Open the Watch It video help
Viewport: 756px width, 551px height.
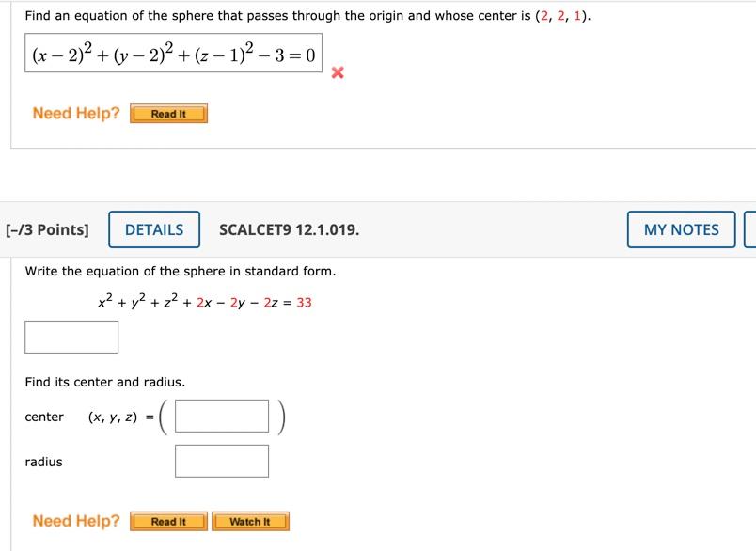coord(251,521)
